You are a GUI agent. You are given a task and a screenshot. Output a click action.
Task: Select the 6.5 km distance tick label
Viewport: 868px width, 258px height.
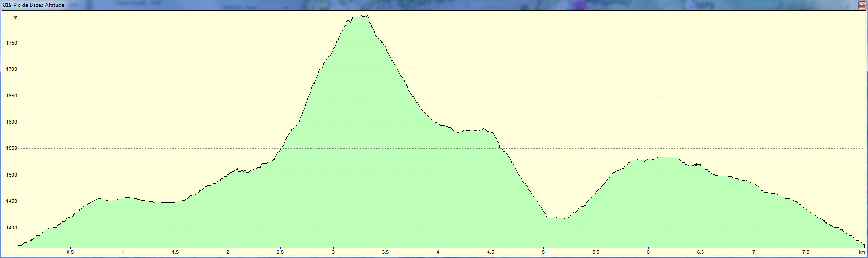(700, 252)
